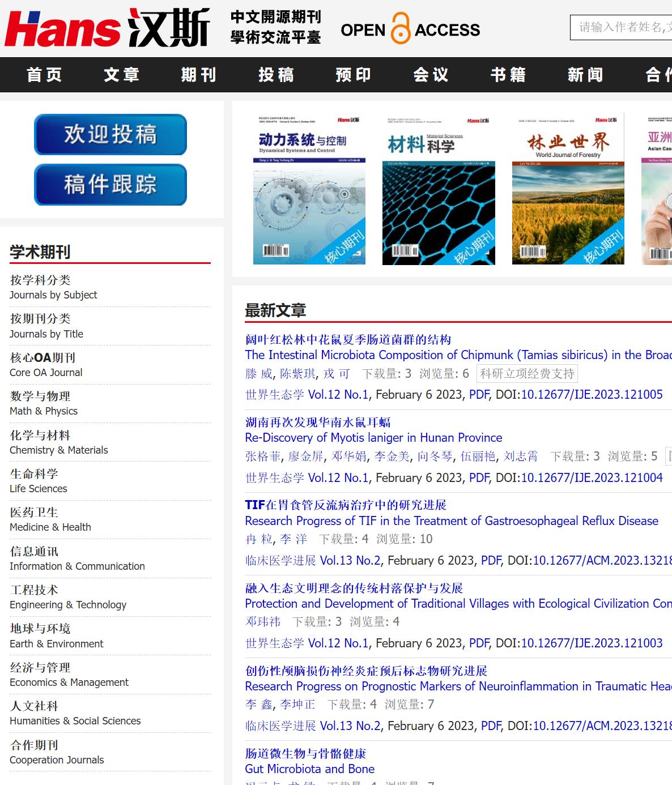This screenshot has width=672, height=785.
Task: Open the 投稿 submission menu
Action: point(275,74)
